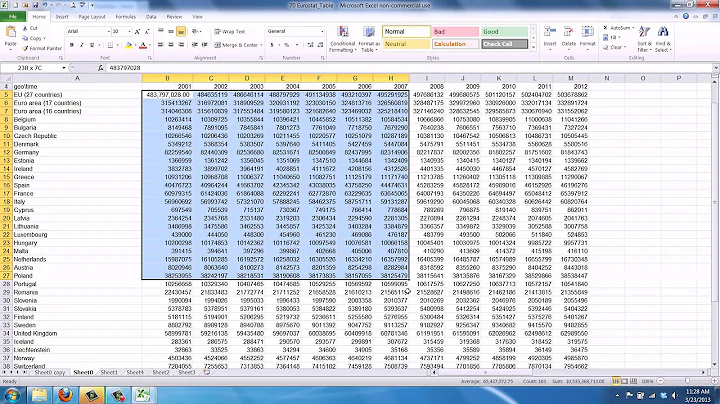This screenshot has width=720, height=404.
Task: Click the Merge & Center button
Action: (236, 45)
